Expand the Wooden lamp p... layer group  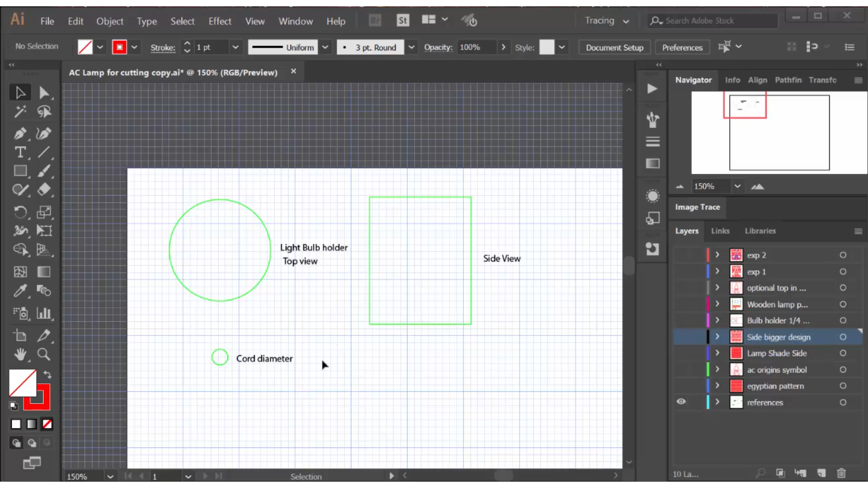click(717, 304)
